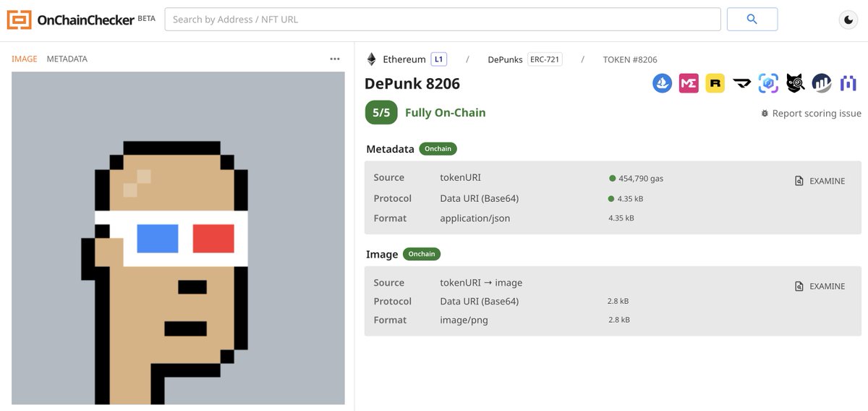Viewport: 868px width, 411px height.
Task: Click the green dot next to 454,790 gas
Action: click(612, 178)
